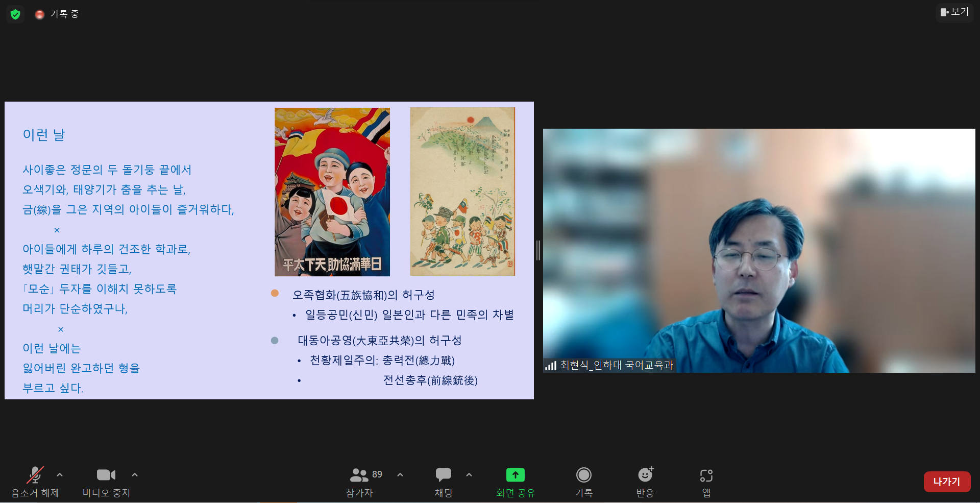Click the 기록 record button

(x=584, y=481)
